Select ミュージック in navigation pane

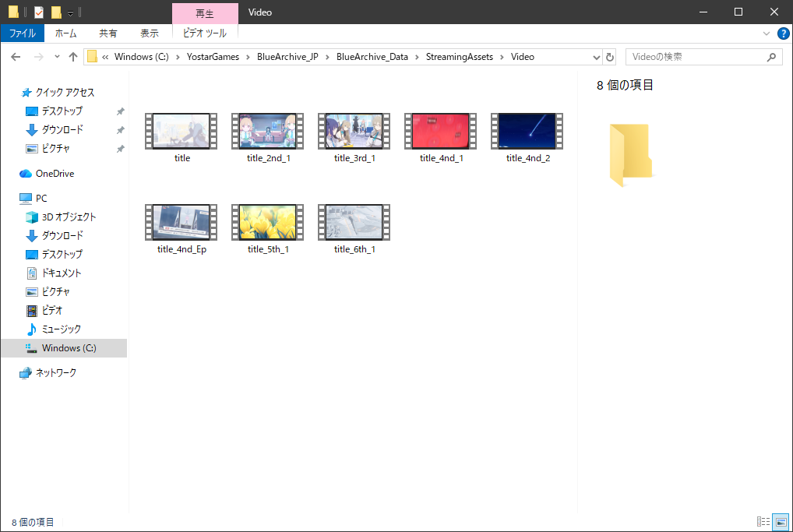(x=61, y=329)
